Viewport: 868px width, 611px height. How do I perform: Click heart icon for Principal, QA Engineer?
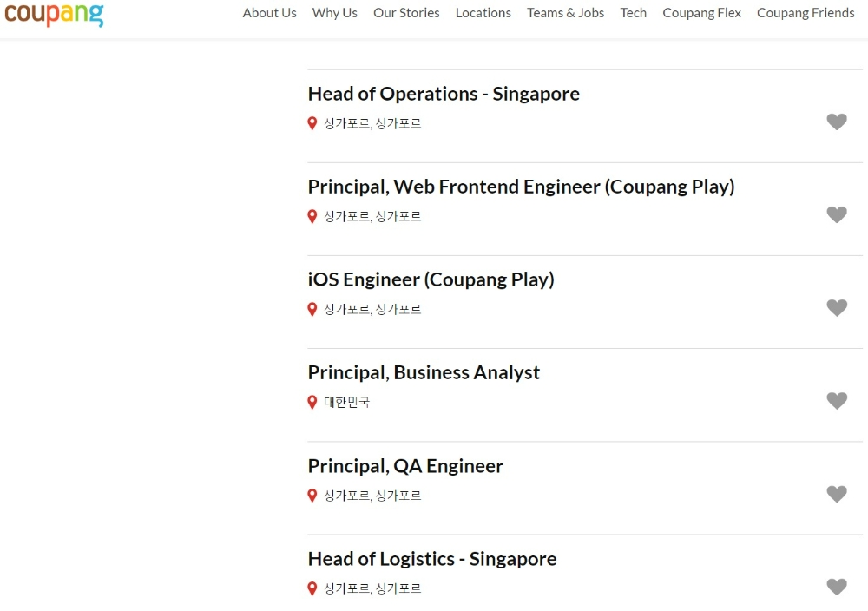pos(836,494)
